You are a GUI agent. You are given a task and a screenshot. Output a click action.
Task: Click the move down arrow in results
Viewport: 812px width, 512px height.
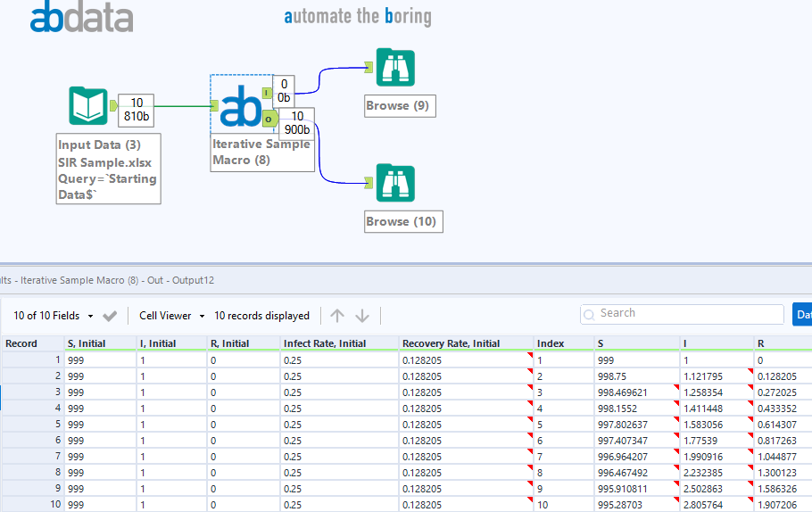click(x=362, y=316)
